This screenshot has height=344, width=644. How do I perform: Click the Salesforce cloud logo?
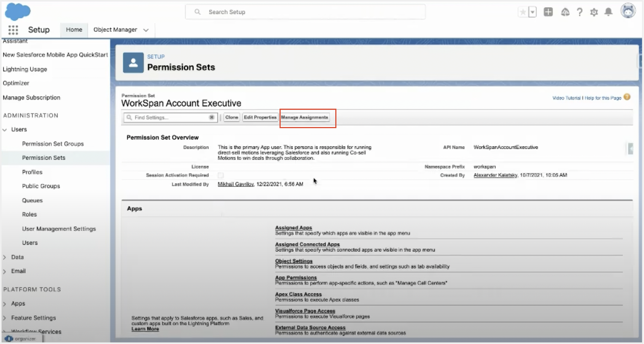(18, 12)
